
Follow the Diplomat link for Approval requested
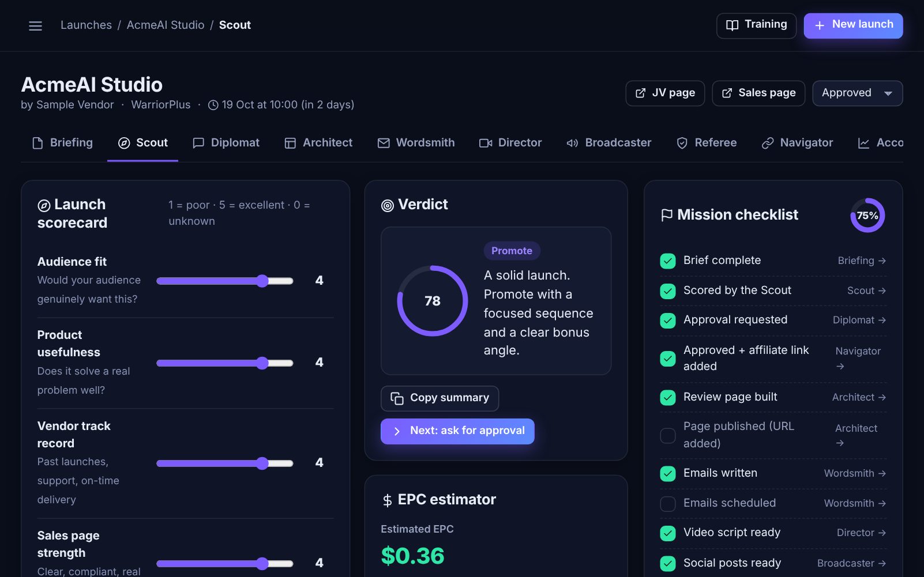(859, 320)
